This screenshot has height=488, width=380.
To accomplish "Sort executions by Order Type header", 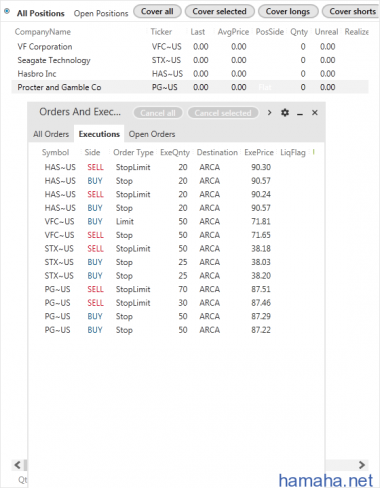I will tap(133, 153).
